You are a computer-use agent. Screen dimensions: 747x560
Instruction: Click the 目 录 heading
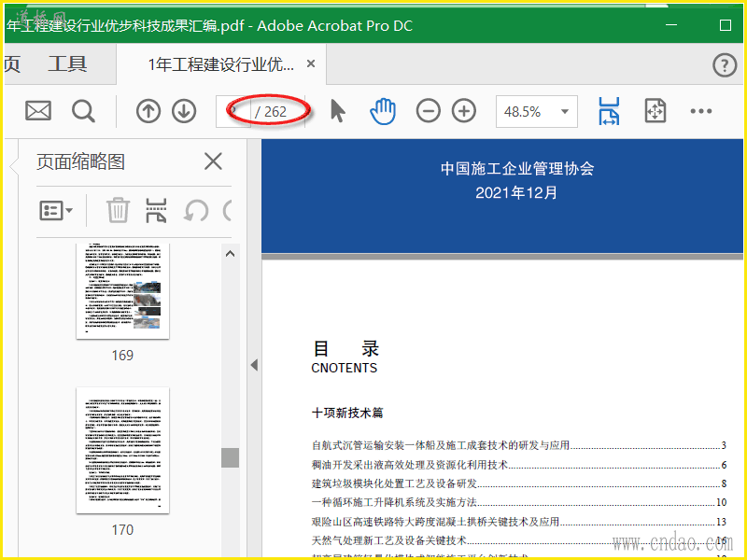pos(345,348)
